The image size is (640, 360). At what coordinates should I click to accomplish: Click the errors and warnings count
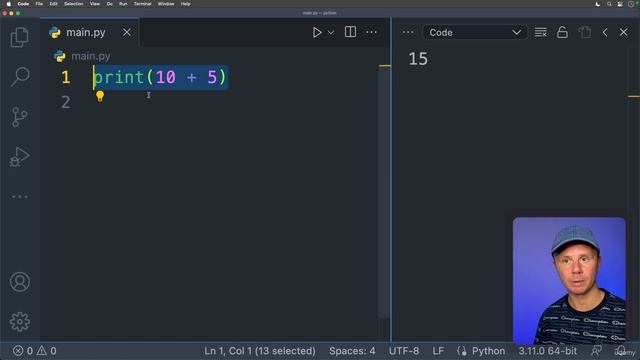pyautogui.click(x=35, y=351)
